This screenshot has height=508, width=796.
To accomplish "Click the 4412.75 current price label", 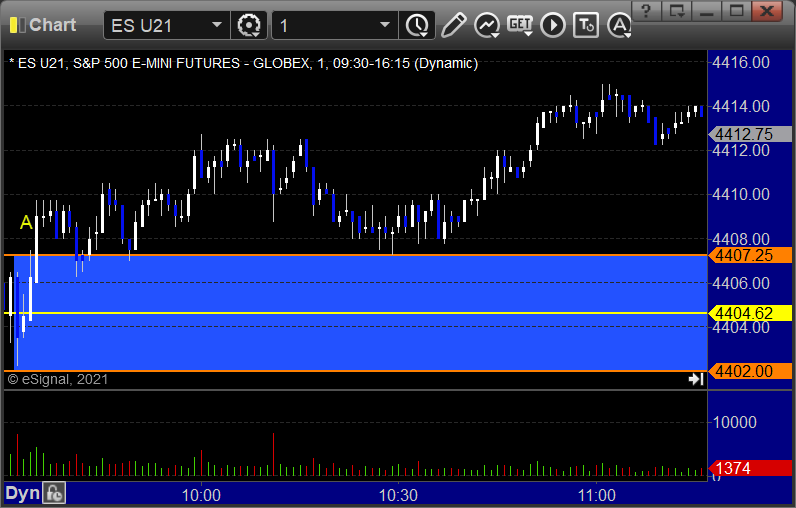I will pos(750,134).
